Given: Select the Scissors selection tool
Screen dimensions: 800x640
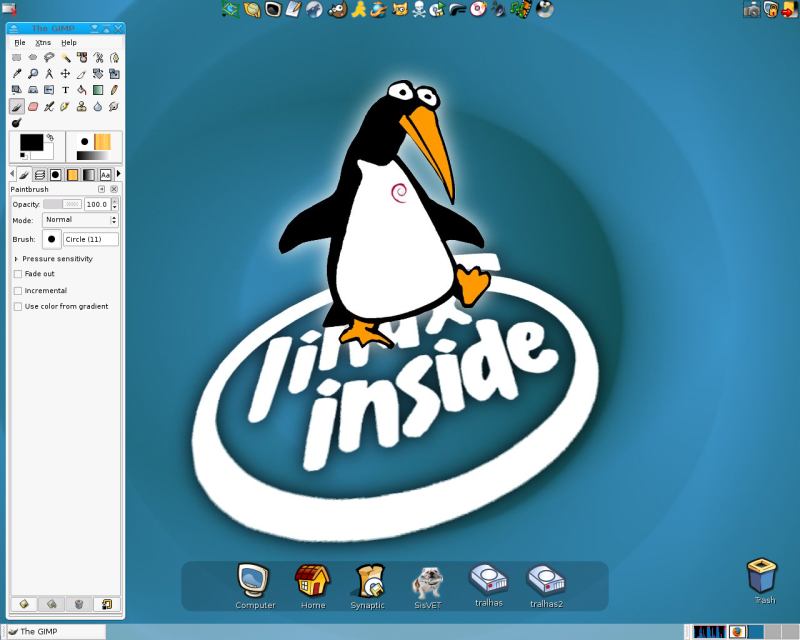Looking at the screenshot, I should [98, 58].
